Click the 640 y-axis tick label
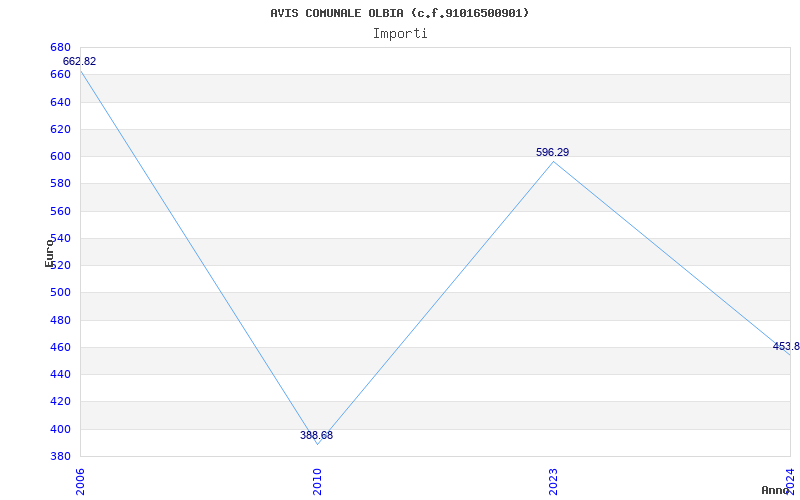800x500 pixels. 60,102
